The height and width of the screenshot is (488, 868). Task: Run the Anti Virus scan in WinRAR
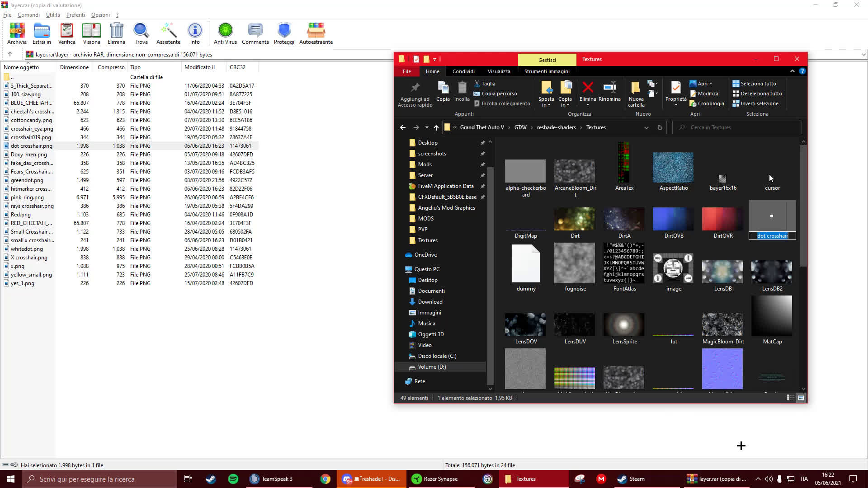(x=225, y=32)
